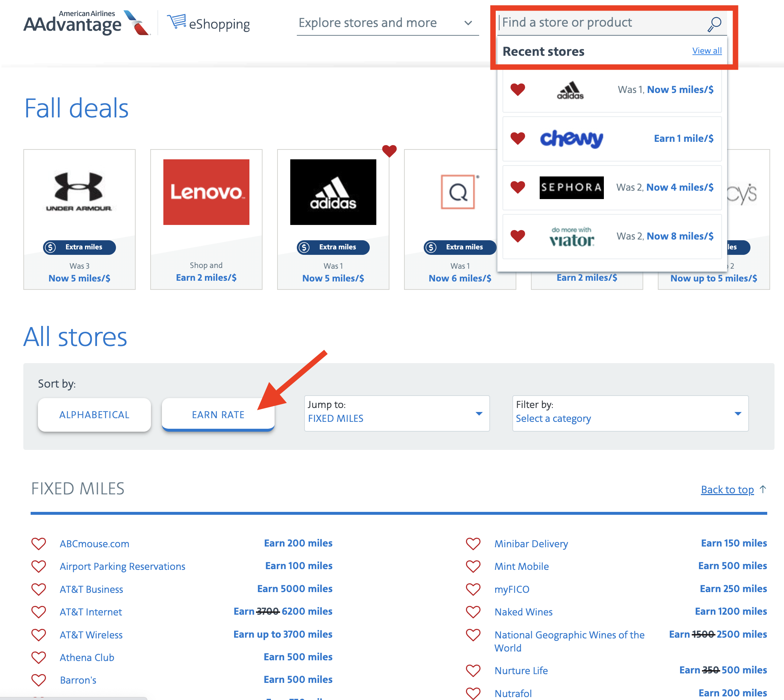Favorite ABCmouse.com with heart icon
784x700 pixels.
click(x=38, y=544)
